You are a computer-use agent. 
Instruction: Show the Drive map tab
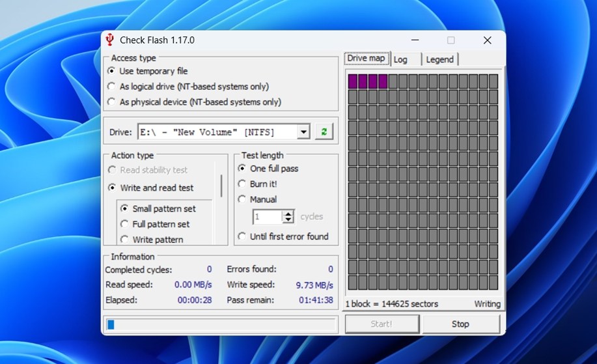coord(367,59)
